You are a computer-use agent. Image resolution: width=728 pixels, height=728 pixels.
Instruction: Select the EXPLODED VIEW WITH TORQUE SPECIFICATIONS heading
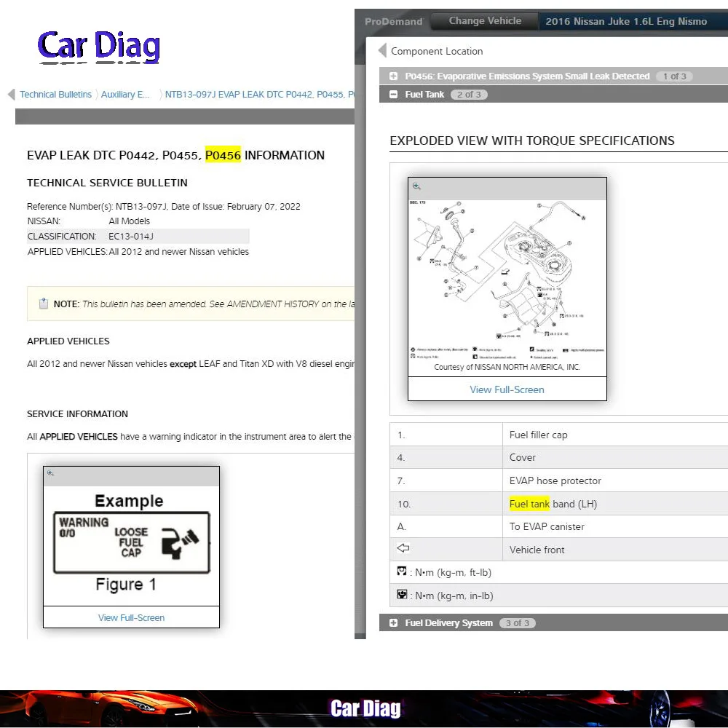tap(532, 141)
